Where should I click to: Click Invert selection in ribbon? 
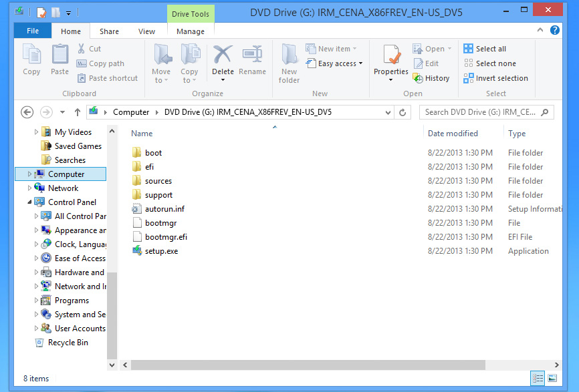tap(496, 78)
